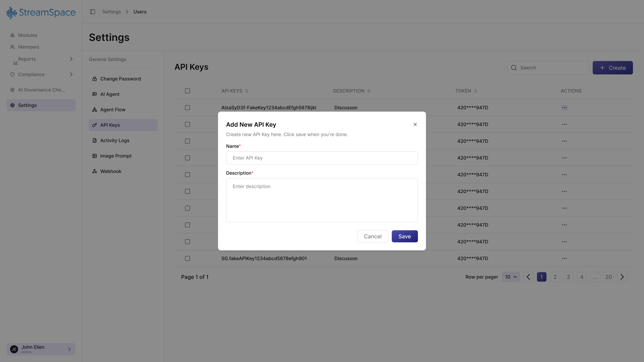Check the SG.fakeAPIKey row checkbox
The width and height of the screenshot is (644, 362).
tap(187, 259)
